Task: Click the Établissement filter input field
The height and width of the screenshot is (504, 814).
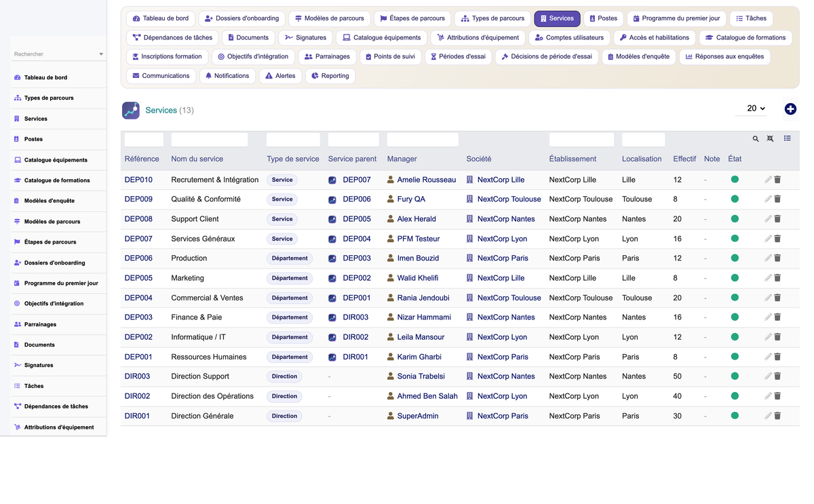Action: 581,140
